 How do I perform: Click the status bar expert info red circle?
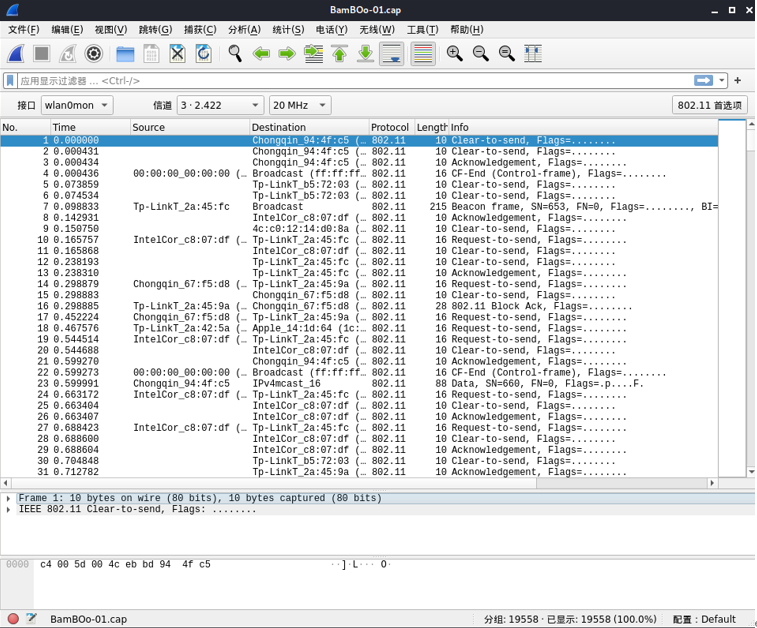(14, 619)
